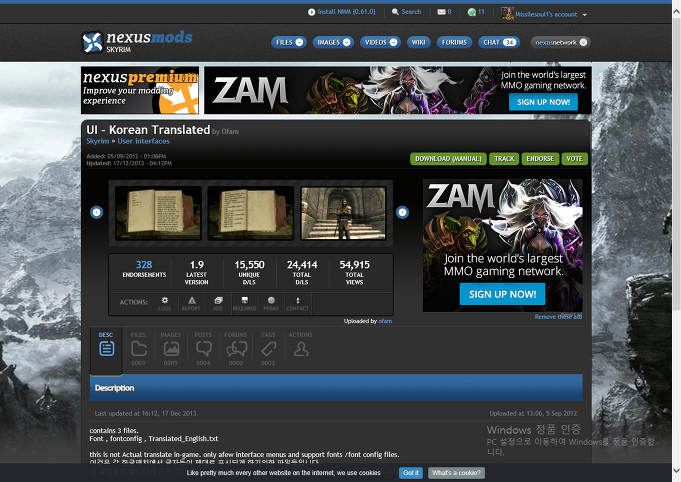Open the CHAT menu item
681x482 pixels.
(499, 42)
